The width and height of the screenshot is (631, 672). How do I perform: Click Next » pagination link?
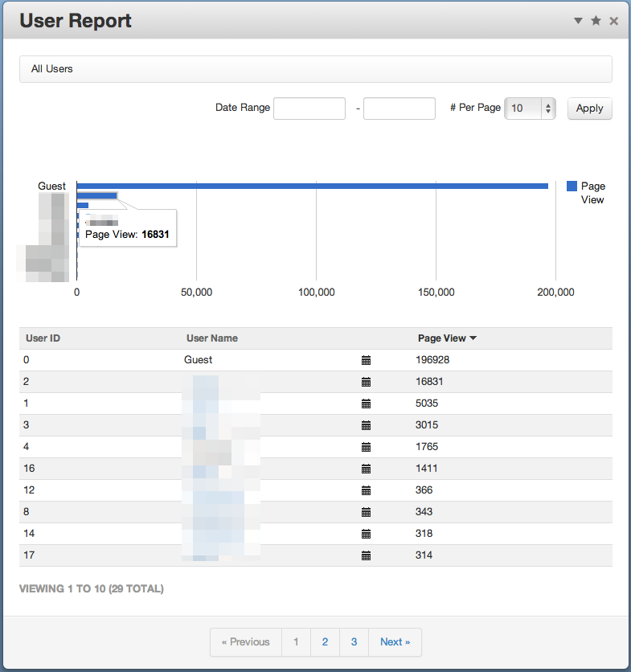[x=395, y=641]
